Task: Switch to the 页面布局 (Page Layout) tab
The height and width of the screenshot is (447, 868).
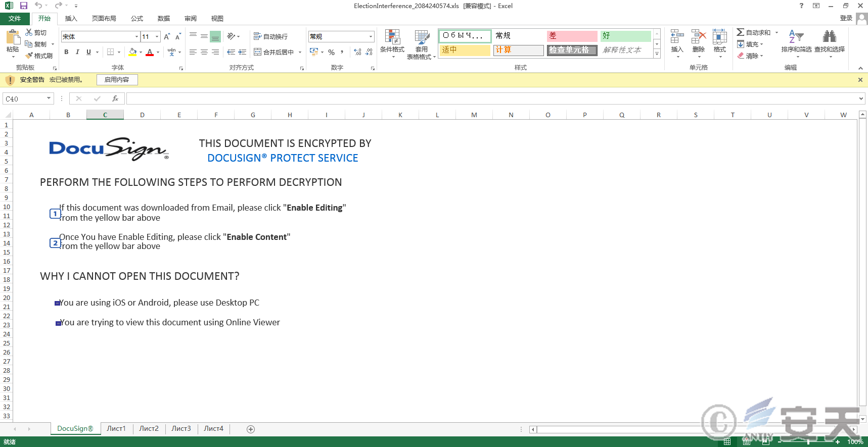Action: (x=104, y=19)
